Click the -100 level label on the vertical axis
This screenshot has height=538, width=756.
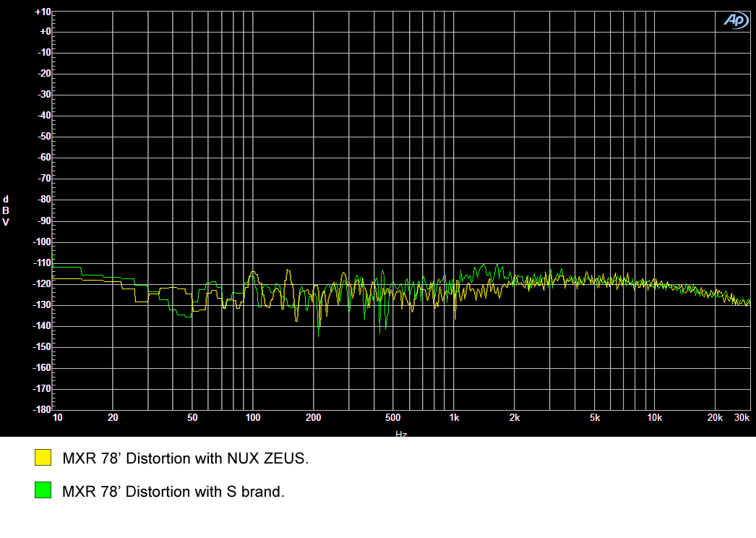click(42, 242)
